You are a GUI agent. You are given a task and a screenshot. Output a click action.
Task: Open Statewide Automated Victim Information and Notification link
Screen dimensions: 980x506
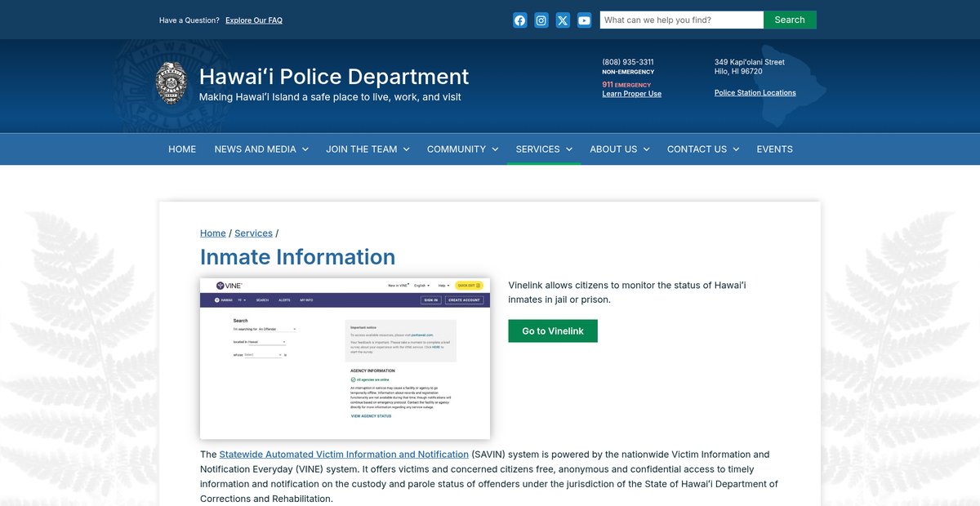coord(344,455)
